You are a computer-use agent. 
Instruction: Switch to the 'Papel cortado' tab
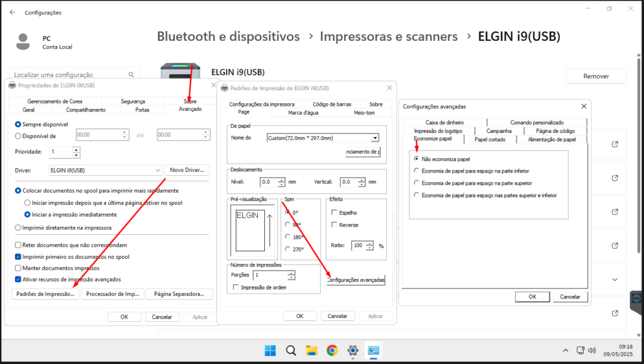coord(489,139)
